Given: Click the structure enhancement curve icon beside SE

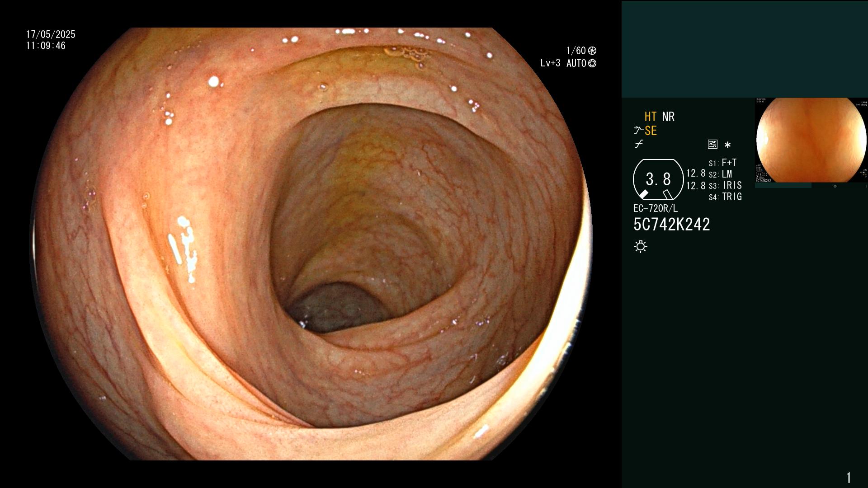Looking at the screenshot, I should [638, 131].
